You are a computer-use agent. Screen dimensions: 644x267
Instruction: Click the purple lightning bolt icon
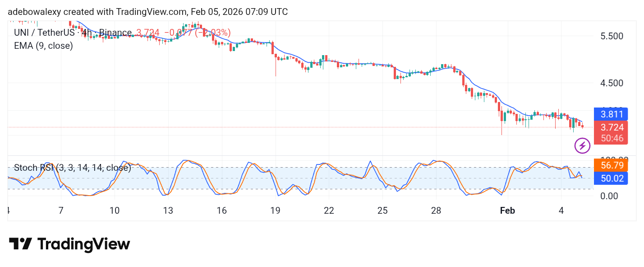click(x=582, y=146)
